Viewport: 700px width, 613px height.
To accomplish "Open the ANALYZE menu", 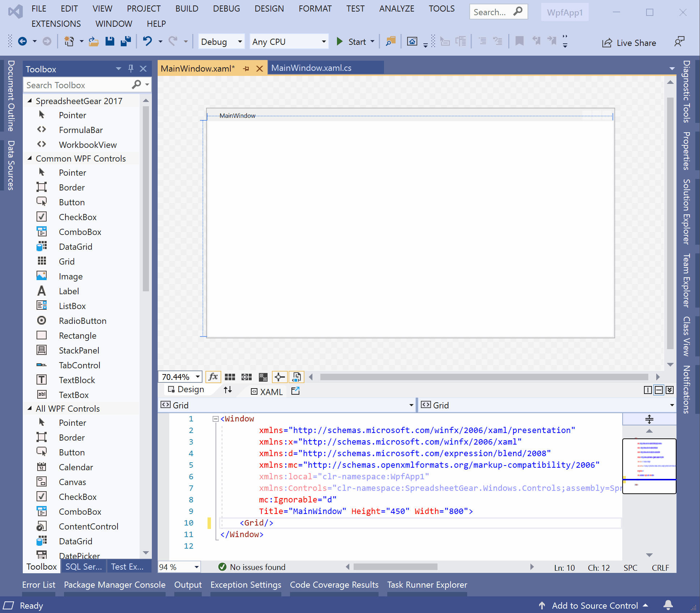I will click(396, 8).
